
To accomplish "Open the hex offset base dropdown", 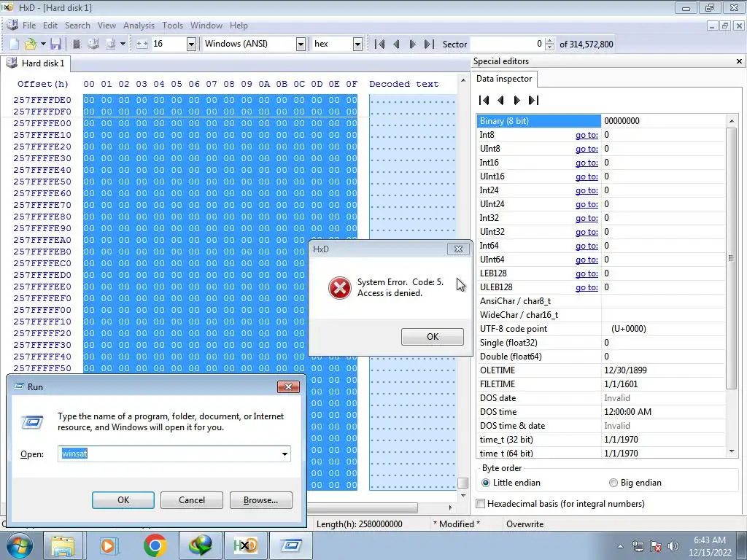I will [357, 44].
